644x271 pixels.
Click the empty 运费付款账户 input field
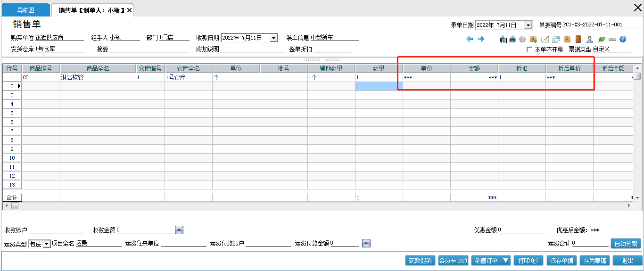tap(268, 243)
